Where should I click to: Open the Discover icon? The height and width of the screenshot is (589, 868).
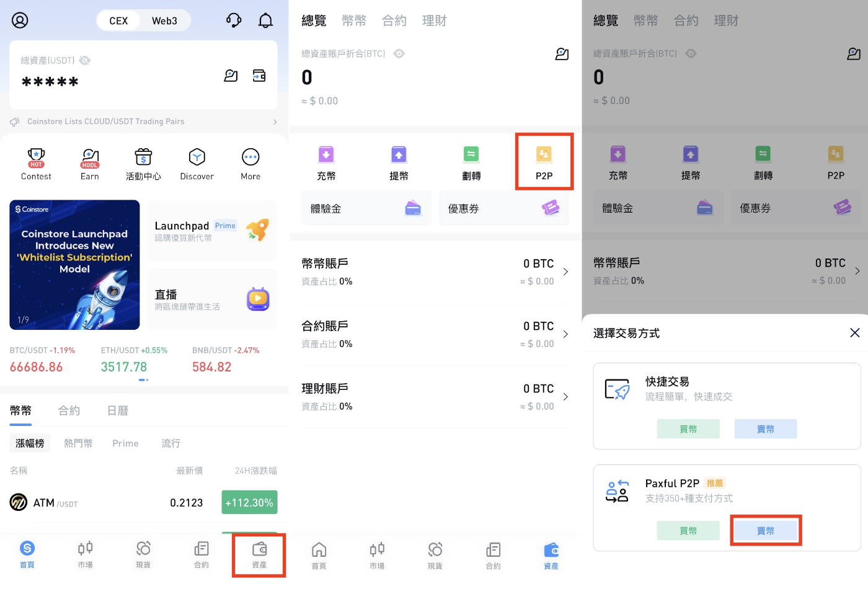(x=197, y=164)
